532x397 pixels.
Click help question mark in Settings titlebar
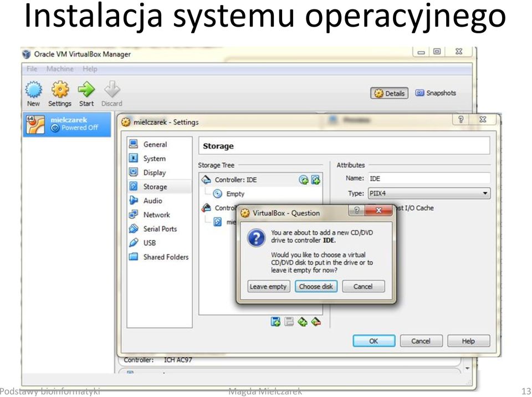tap(461, 119)
